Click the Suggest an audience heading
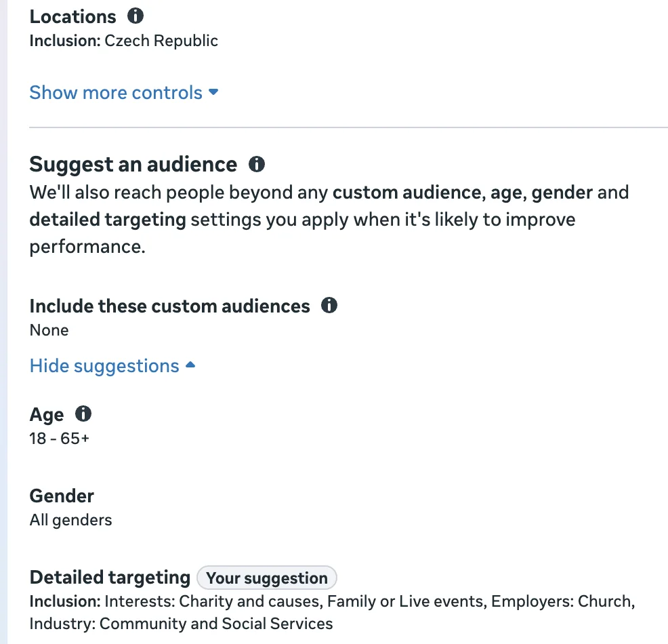This screenshot has width=668, height=644. click(133, 165)
